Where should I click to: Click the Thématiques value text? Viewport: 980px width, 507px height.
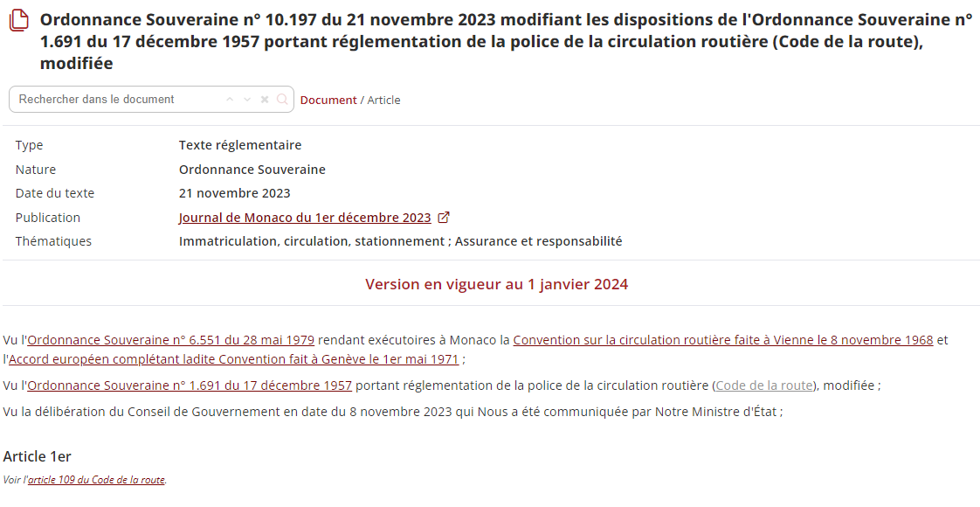pos(401,241)
